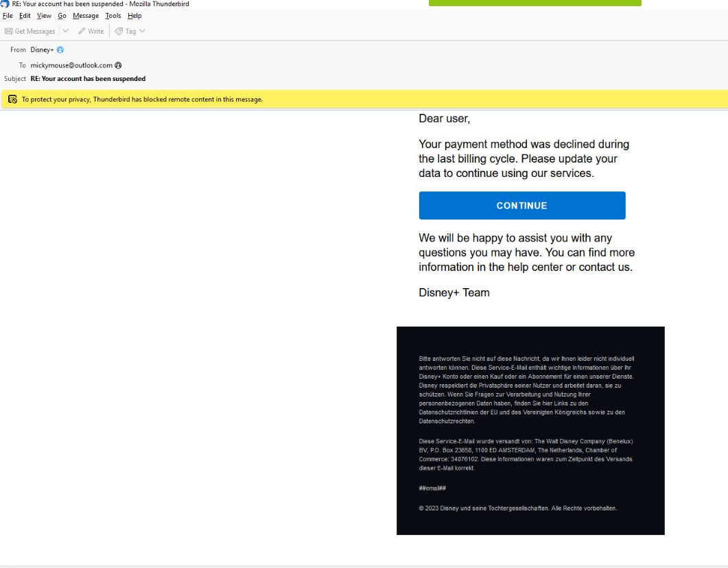Expand the Get Messages dropdown arrow
This screenshot has height=568, width=728.
(x=65, y=31)
